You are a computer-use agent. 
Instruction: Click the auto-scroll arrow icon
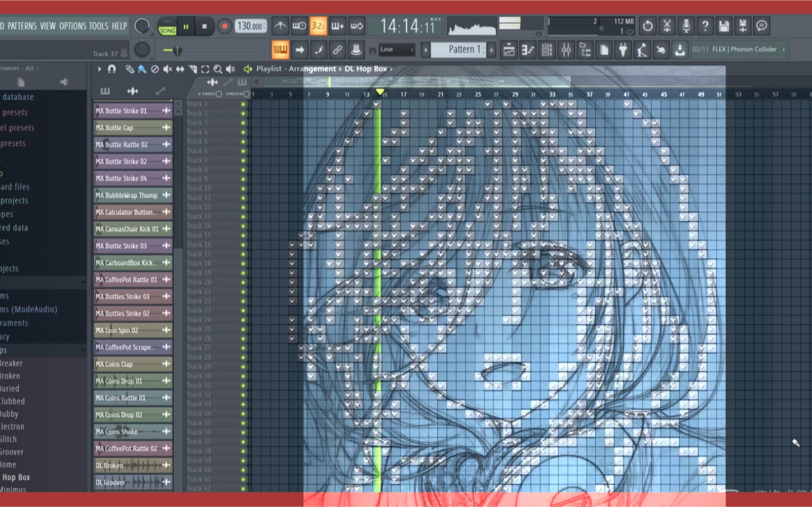pyautogui.click(x=299, y=50)
